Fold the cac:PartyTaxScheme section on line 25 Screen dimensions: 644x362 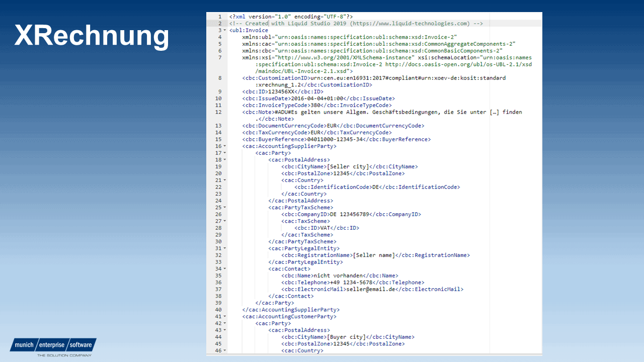[224, 208]
